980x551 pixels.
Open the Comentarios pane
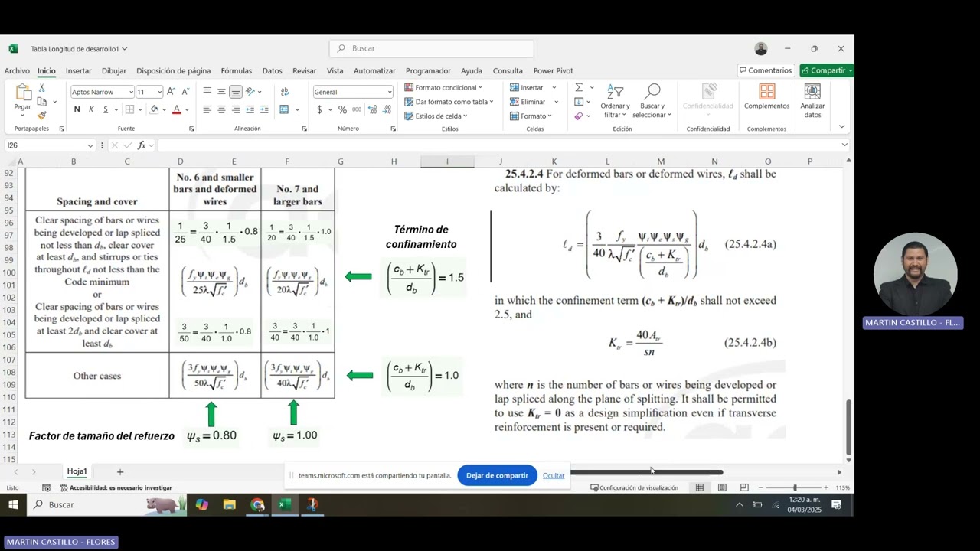click(764, 70)
